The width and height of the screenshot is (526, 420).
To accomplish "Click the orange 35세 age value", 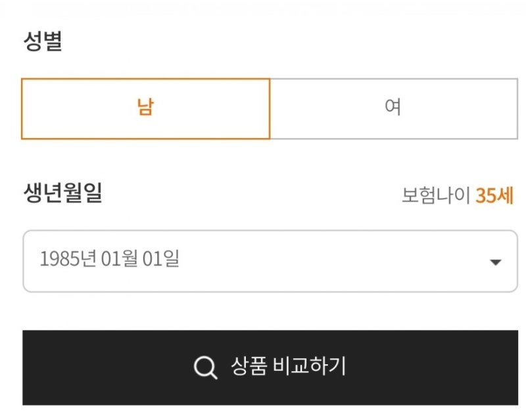I will coord(494,196).
